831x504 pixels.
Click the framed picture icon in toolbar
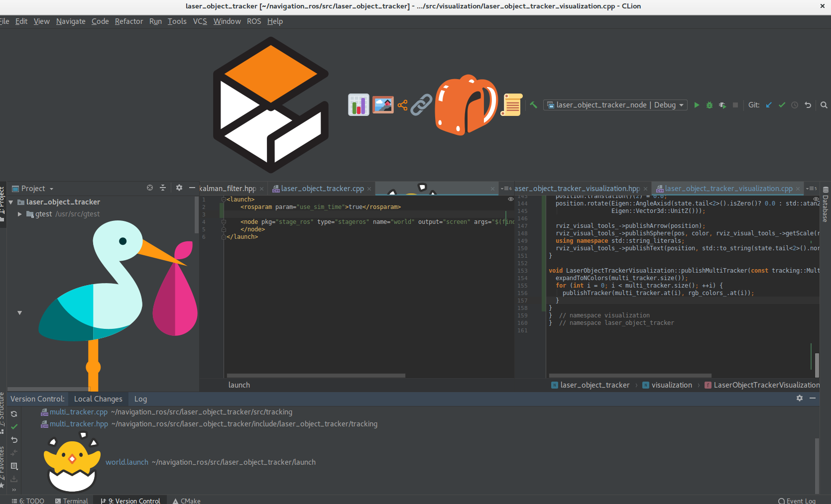[383, 105]
